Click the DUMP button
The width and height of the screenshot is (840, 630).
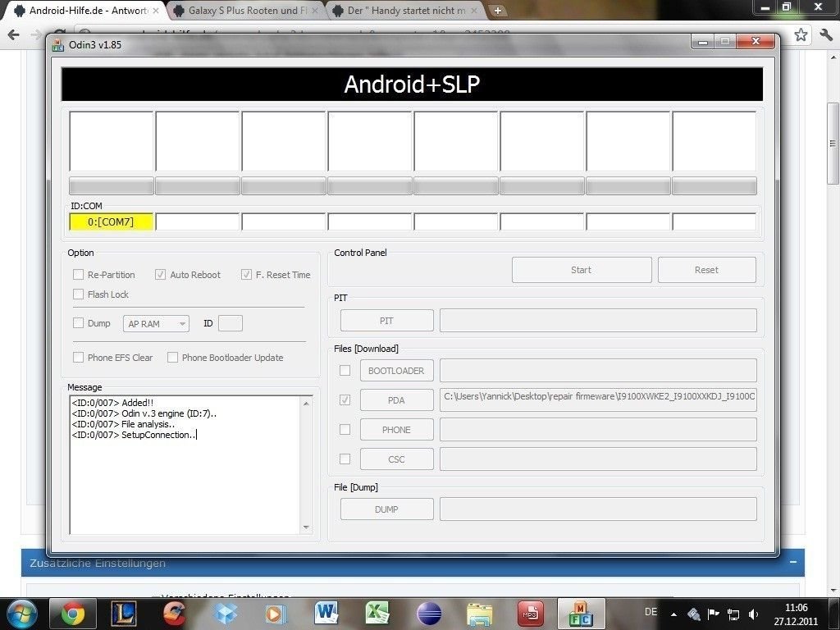point(387,509)
